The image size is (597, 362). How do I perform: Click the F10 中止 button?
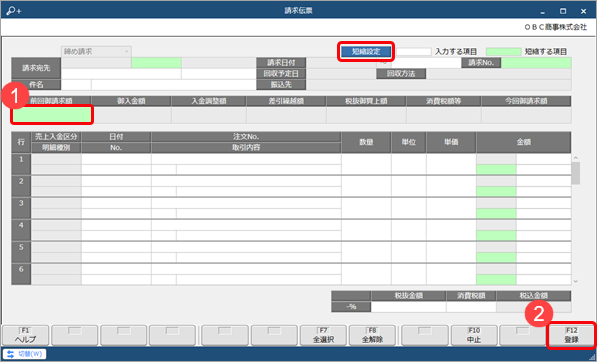(x=474, y=335)
